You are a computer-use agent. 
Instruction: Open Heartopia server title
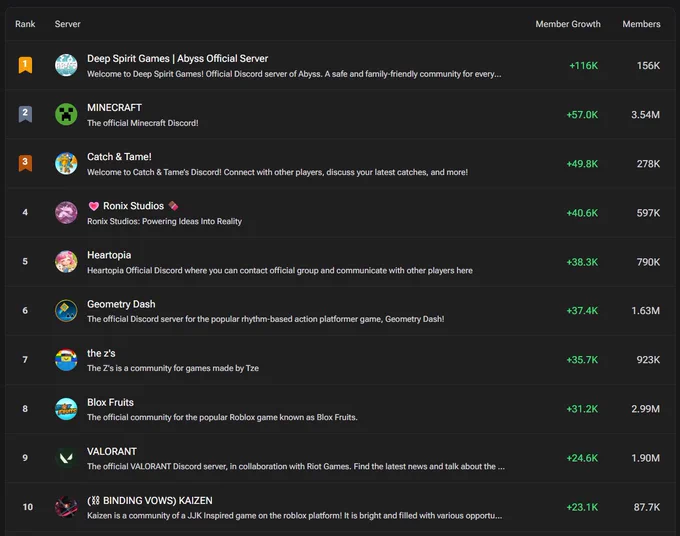pyautogui.click(x=109, y=255)
